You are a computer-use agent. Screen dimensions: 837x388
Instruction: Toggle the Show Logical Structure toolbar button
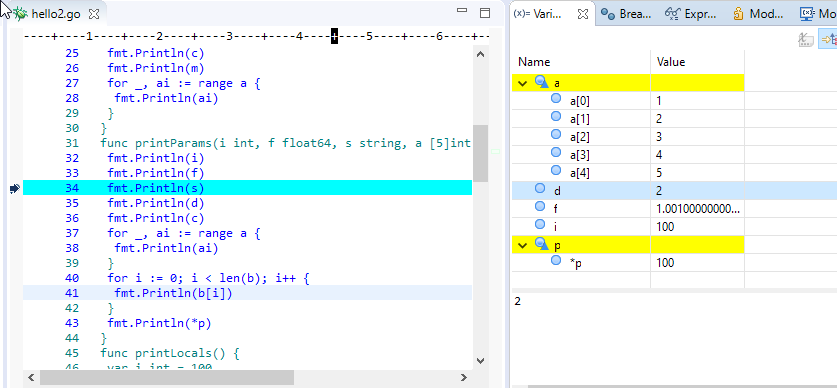(828, 39)
